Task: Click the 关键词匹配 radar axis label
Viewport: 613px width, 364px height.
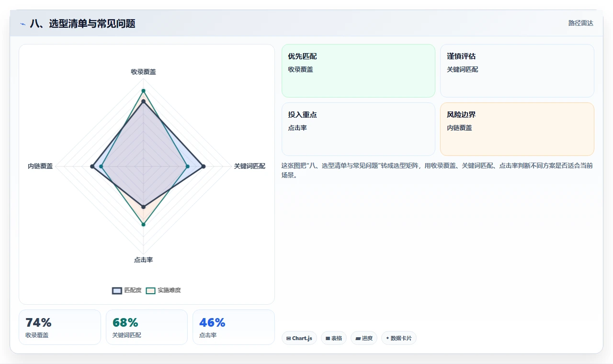Action: point(250,166)
